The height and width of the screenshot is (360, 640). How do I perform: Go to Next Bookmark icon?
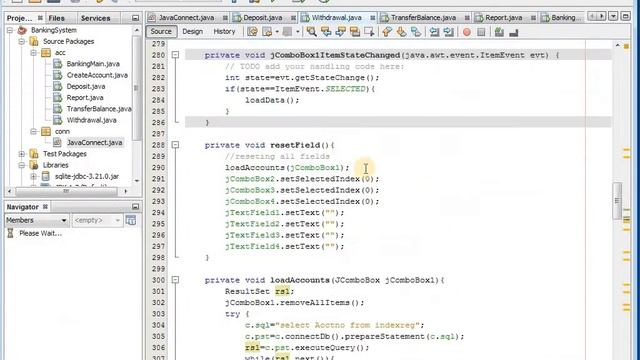click(402, 32)
